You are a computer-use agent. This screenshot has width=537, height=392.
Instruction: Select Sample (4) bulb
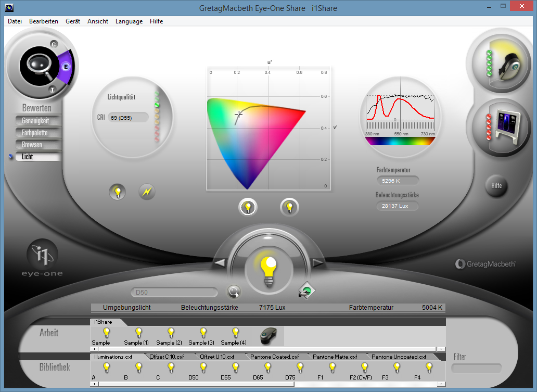(x=235, y=333)
